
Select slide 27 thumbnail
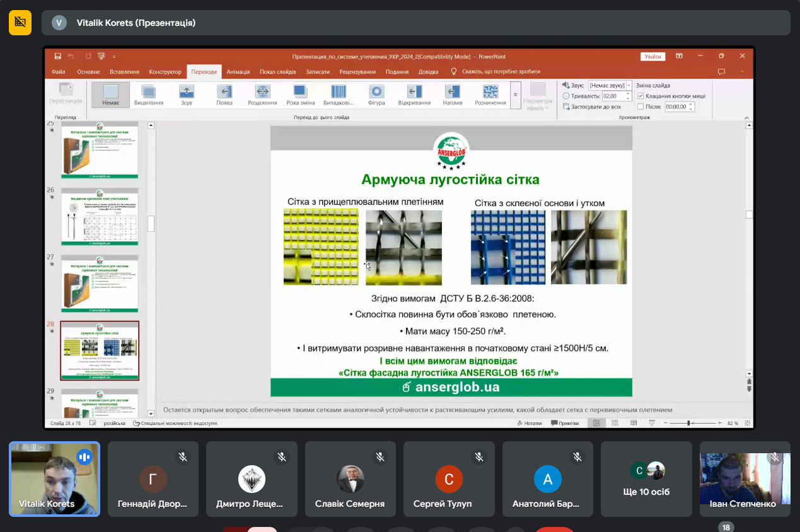[100, 284]
